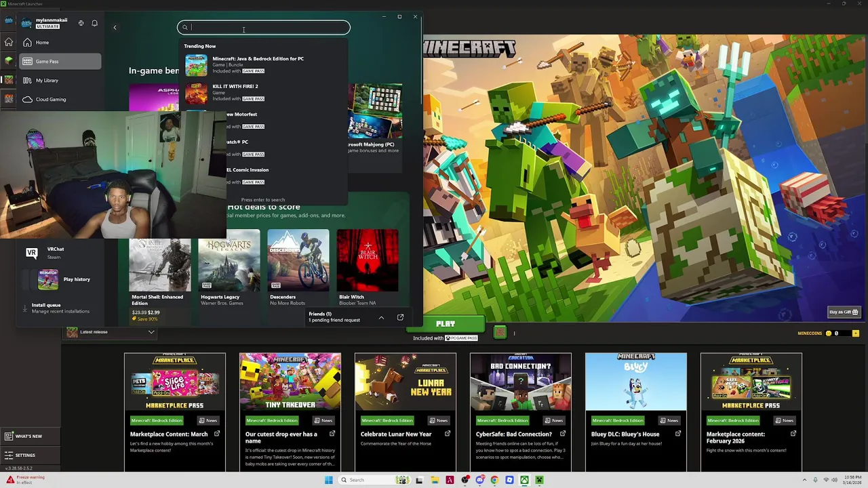Image resolution: width=868 pixels, height=488 pixels.
Task: Open the Discord taskbar icon
Action: (479, 480)
